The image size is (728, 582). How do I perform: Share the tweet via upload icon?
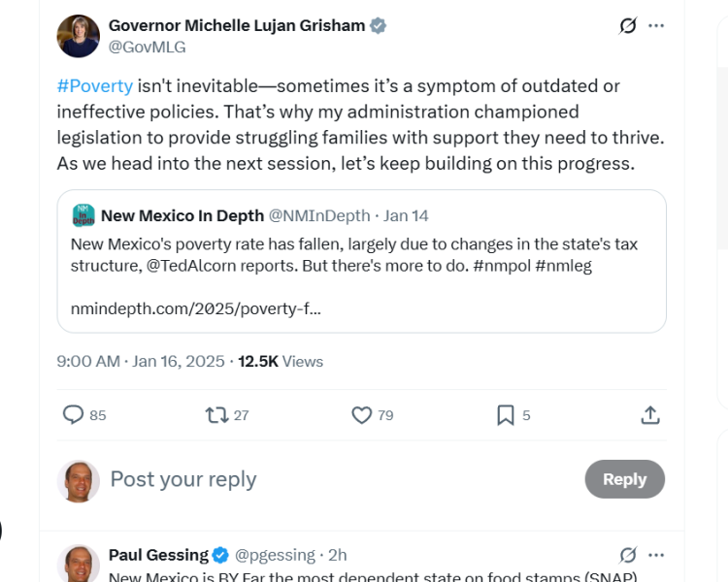(650, 415)
